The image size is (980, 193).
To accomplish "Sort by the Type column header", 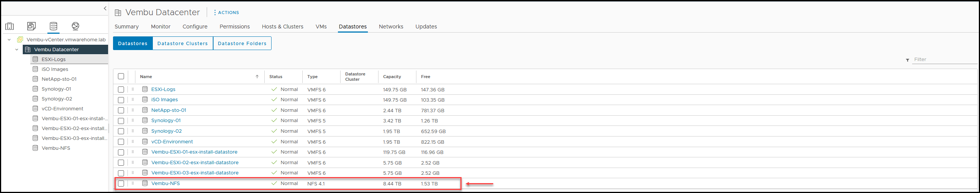I will click(x=313, y=77).
